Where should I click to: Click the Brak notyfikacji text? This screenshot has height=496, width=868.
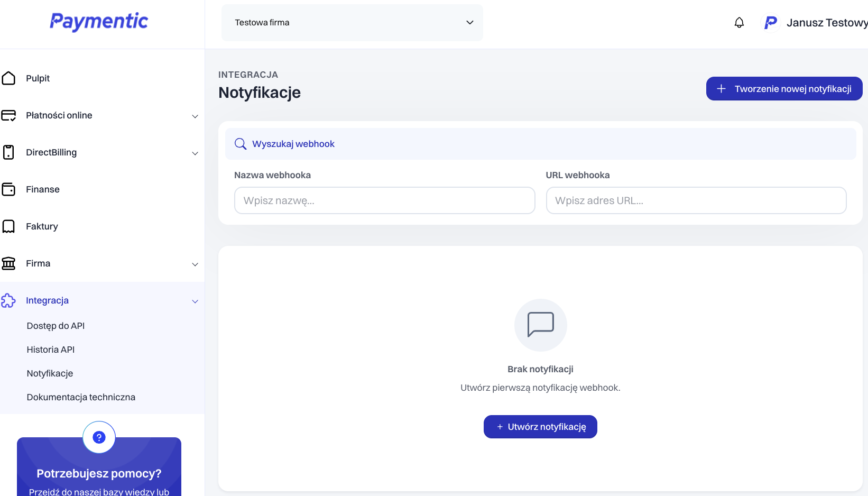pyautogui.click(x=540, y=369)
